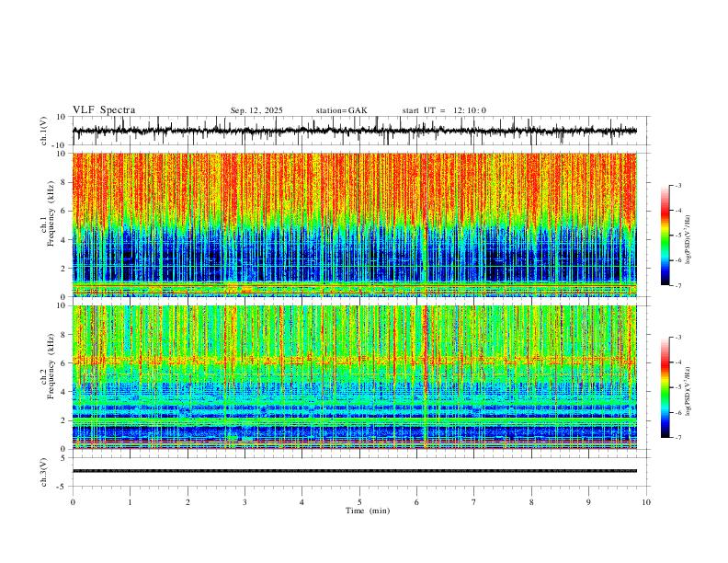Click the time axis tick label "4"
The height and width of the screenshot is (563, 728).
point(302,502)
